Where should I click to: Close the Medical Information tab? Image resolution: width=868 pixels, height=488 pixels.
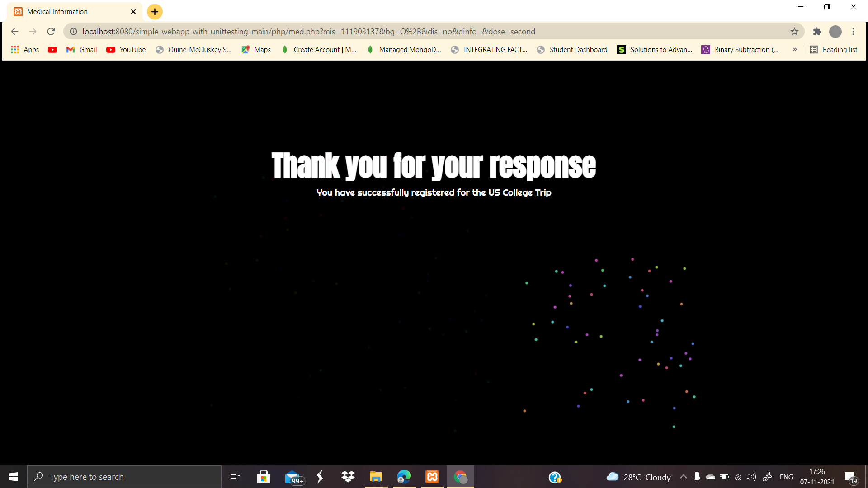click(x=133, y=12)
